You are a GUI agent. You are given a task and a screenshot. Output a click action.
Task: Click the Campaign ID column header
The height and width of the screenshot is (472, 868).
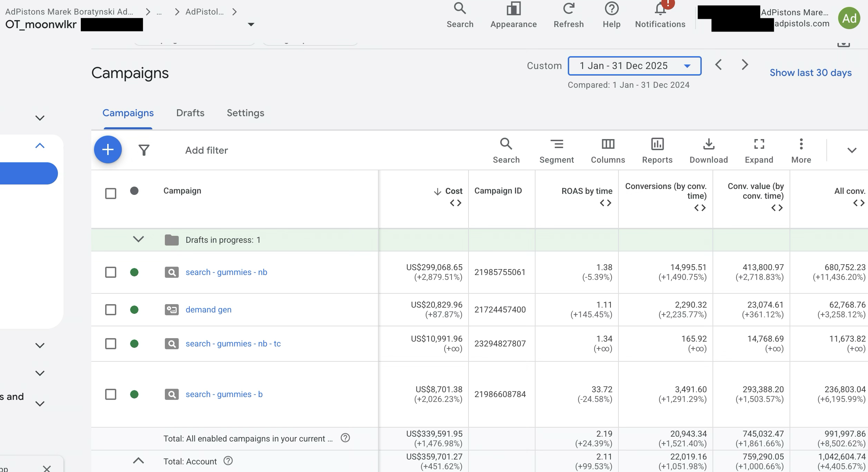pyautogui.click(x=498, y=191)
